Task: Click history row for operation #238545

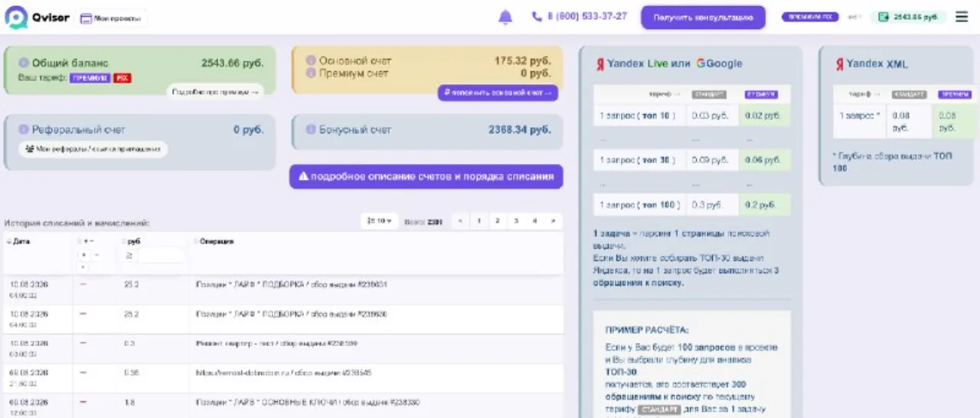Action: click(x=283, y=378)
